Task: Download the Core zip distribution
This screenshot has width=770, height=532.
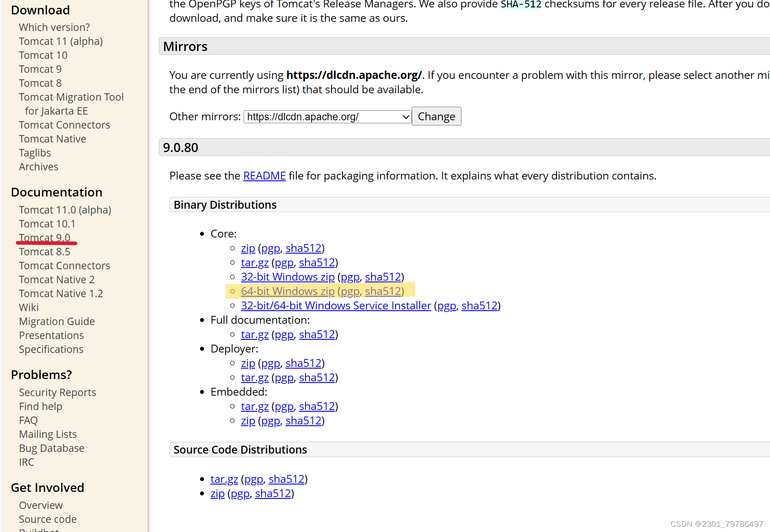Action: point(248,248)
